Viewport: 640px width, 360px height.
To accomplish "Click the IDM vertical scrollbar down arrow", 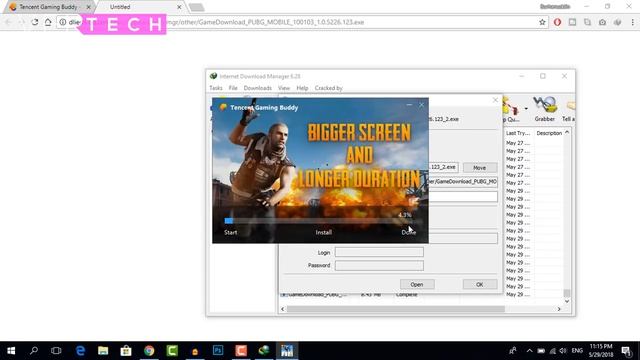I will (567, 301).
